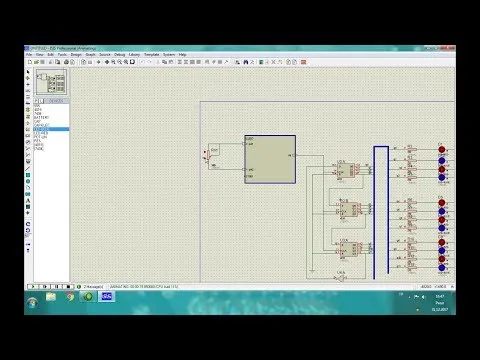Open Google Chrome from the taskbar
The height and width of the screenshot is (360, 480).
tap(70, 296)
